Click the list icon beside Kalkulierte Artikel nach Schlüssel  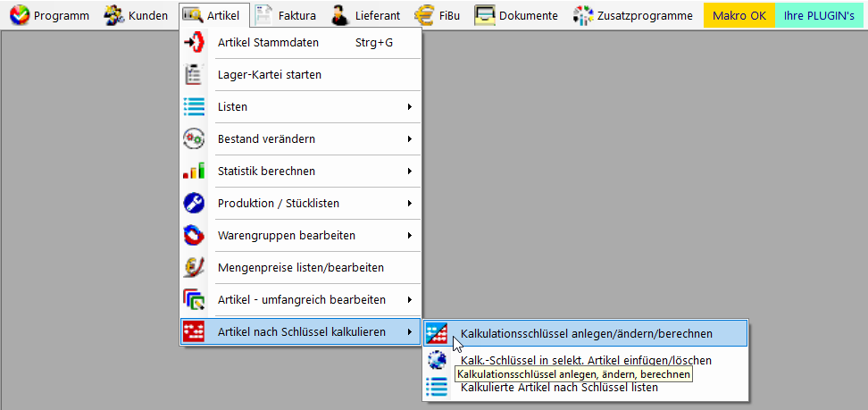click(437, 387)
